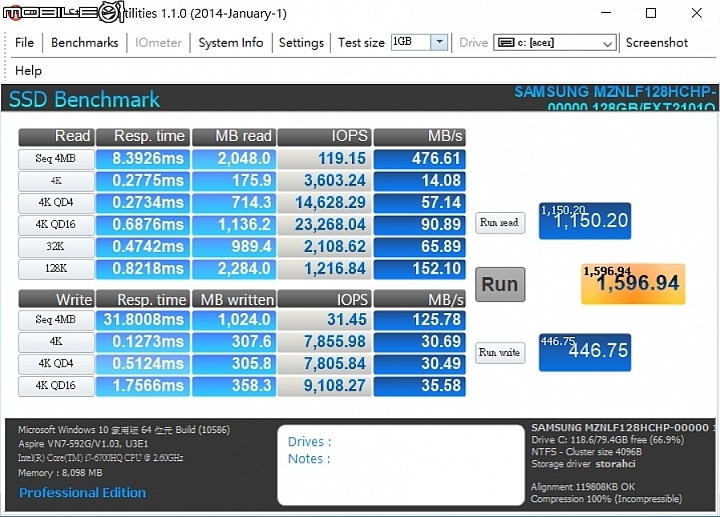Viewport: 720px width, 517px height.
Task: Open the Benchmarks menu
Action: 84,43
